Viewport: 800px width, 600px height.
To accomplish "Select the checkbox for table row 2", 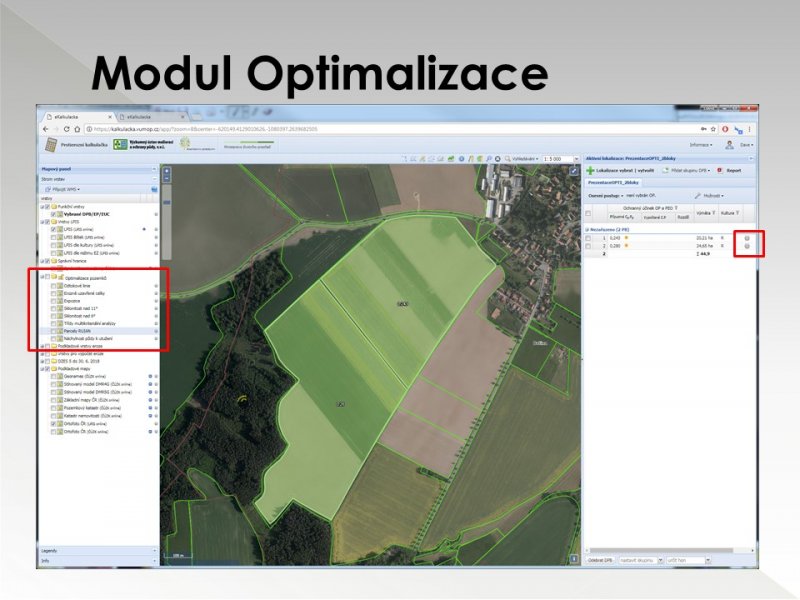I will 589,245.
